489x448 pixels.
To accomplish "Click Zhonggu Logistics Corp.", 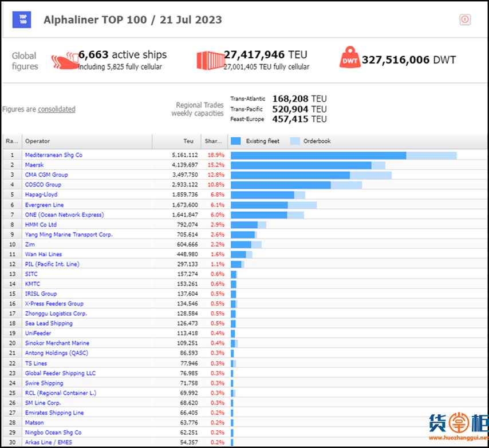I will pyautogui.click(x=56, y=314).
